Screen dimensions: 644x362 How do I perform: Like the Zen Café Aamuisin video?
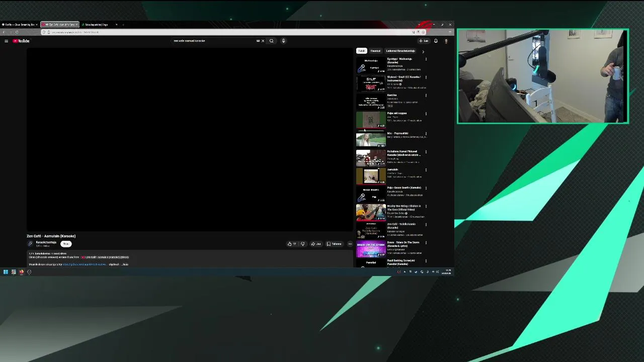[x=292, y=244]
